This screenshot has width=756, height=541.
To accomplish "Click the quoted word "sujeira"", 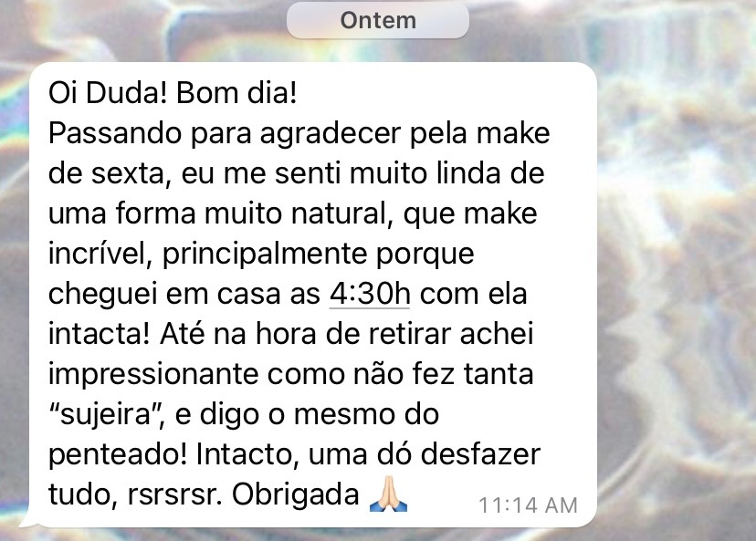I will (x=105, y=414).
